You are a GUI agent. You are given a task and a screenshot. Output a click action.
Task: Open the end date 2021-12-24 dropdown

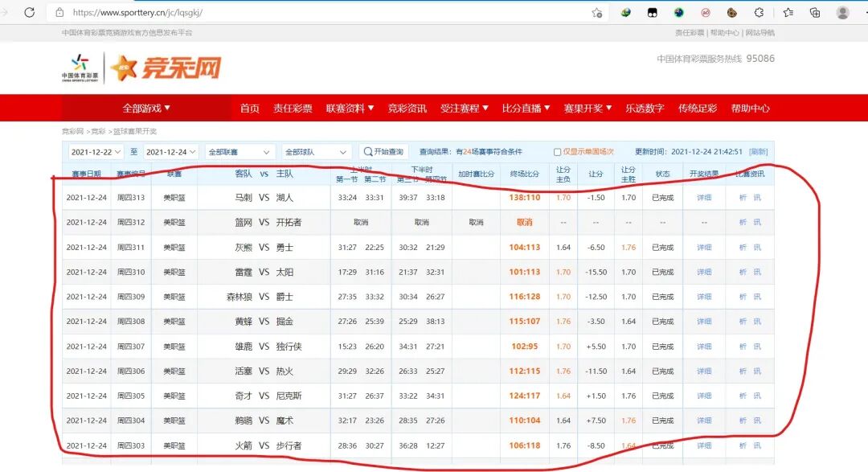click(170, 152)
